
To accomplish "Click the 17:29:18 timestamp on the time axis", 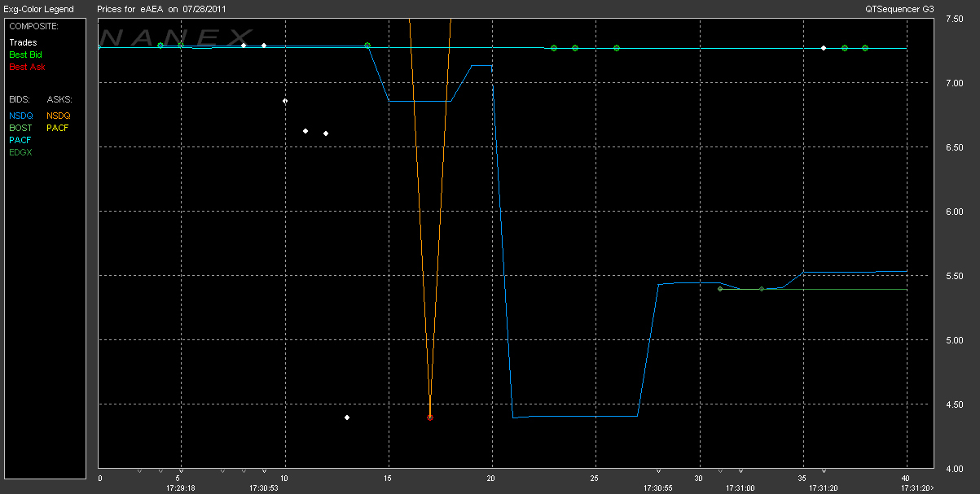I will (x=180, y=488).
